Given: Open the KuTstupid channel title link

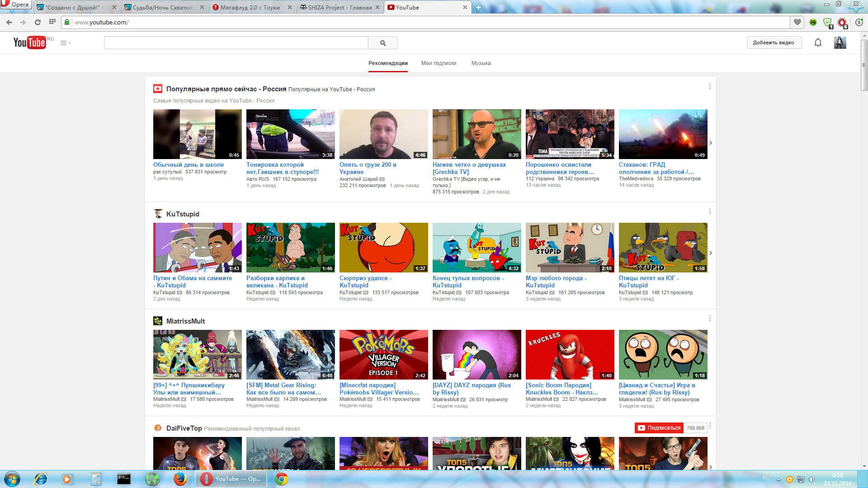Looking at the screenshot, I should pyautogui.click(x=183, y=214).
